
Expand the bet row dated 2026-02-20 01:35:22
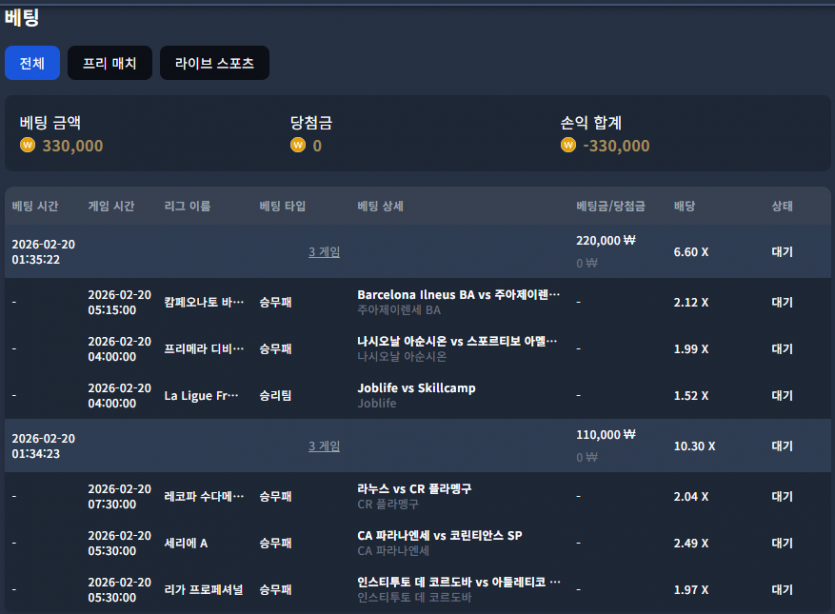point(418,252)
